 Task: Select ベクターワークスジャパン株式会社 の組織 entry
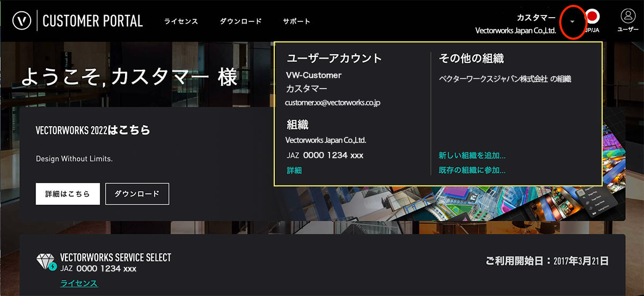[x=504, y=79]
